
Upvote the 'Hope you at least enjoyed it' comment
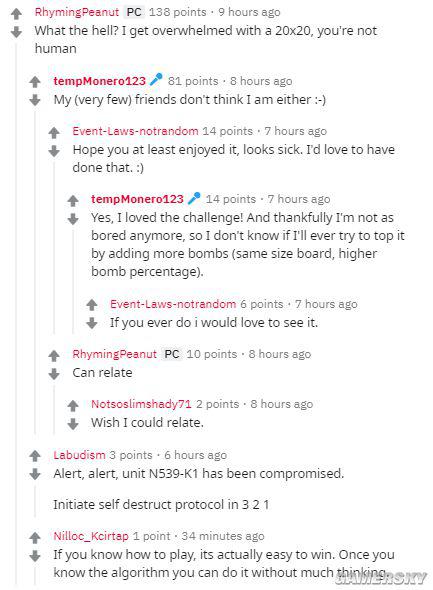[x=54, y=132]
